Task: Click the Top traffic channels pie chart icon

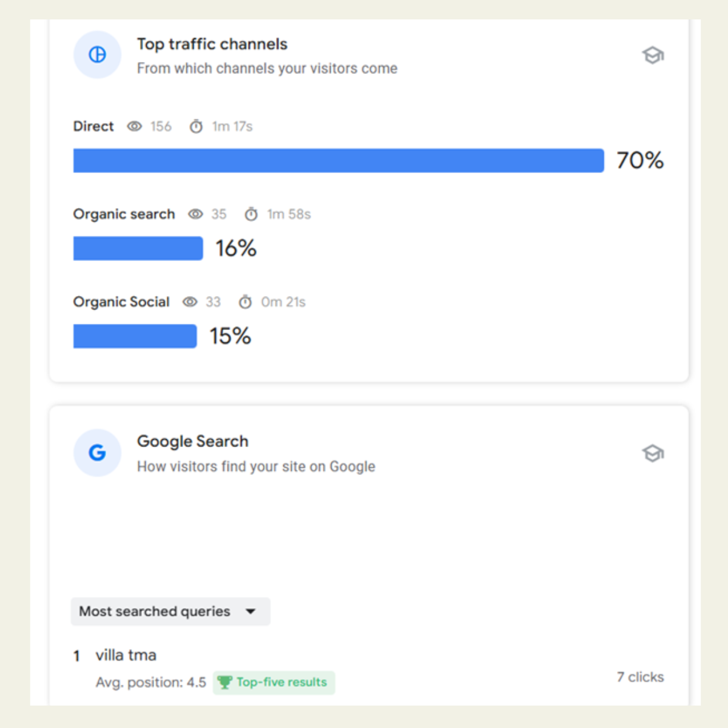Action: [97, 55]
